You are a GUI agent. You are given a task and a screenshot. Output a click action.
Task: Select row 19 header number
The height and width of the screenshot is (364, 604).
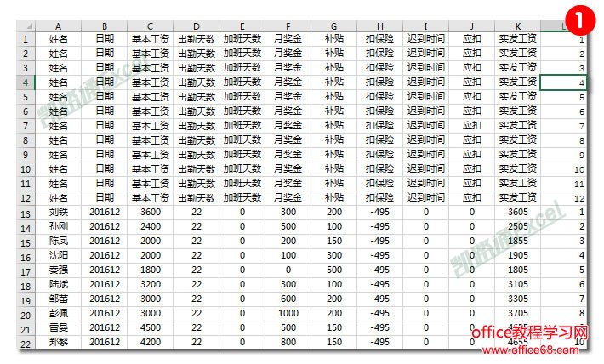26,301
